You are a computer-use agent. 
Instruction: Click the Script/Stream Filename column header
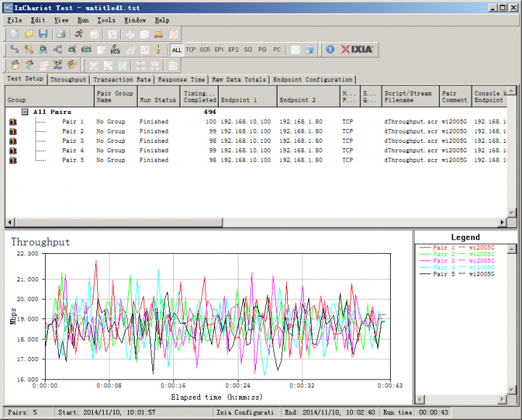point(410,96)
